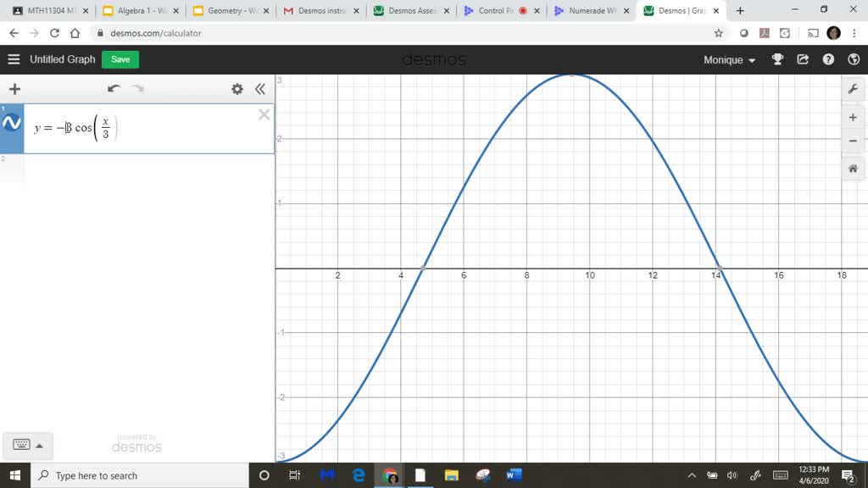Undo the last graph change

(114, 88)
